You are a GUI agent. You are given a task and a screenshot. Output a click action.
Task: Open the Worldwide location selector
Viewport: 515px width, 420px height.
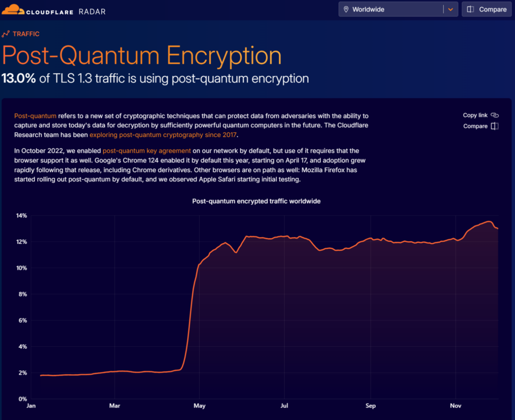coord(392,10)
